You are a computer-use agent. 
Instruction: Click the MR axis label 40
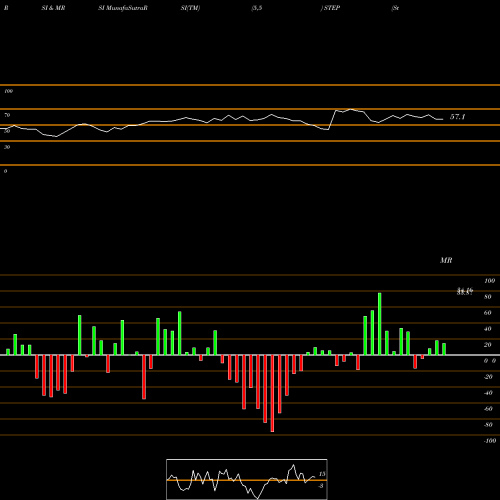coord(487,329)
